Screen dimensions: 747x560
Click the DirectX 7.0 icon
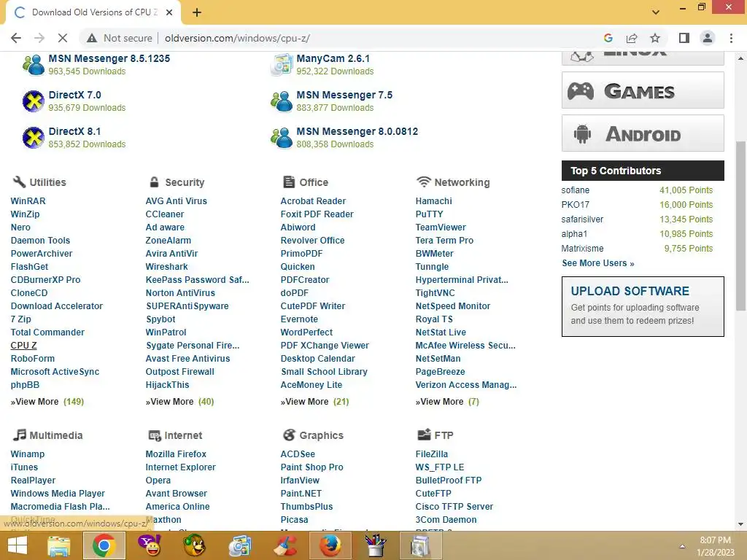(x=34, y=101)
